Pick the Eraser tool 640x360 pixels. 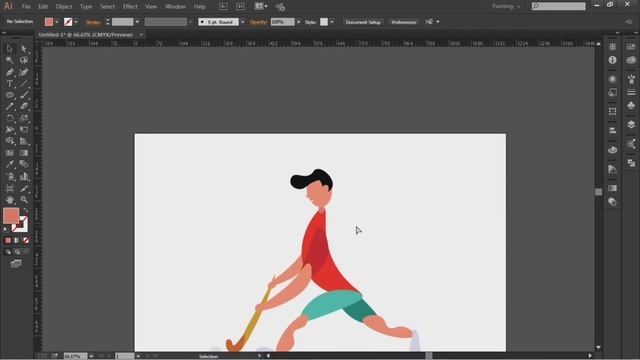[24, 107]
